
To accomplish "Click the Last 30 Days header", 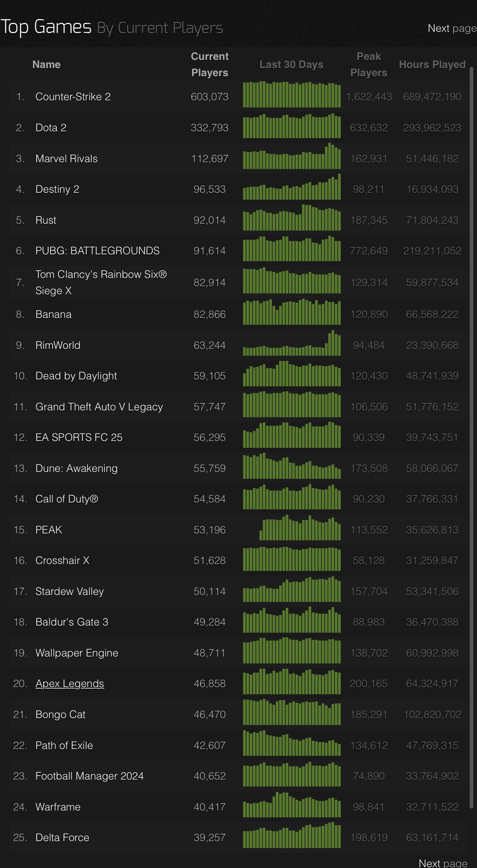I will point(291,64).
